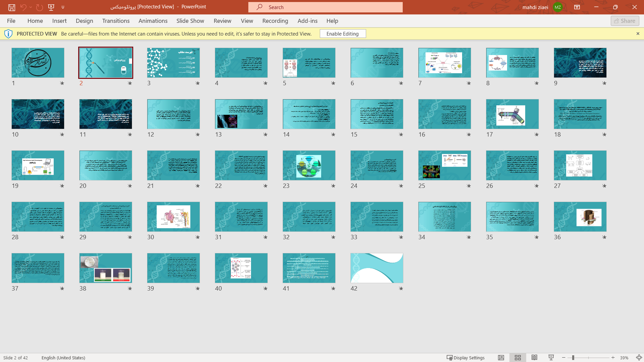Screen dimensions: 644x362
Task: Open the mahdi ziaei account avatar
Action: [x=558, y=7]
